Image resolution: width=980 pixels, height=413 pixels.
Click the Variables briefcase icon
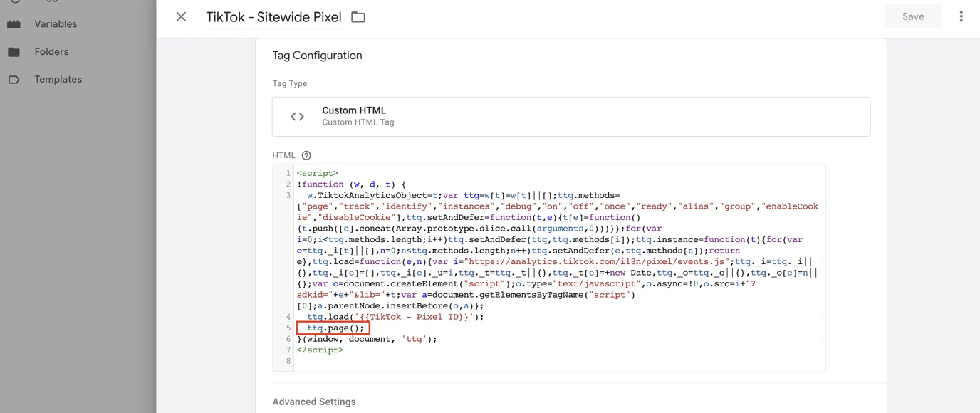tap(14, 23)
